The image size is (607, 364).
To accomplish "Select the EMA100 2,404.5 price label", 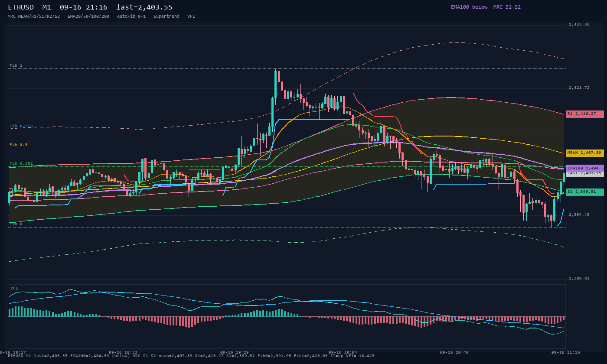I will click(x=585, y=168).
